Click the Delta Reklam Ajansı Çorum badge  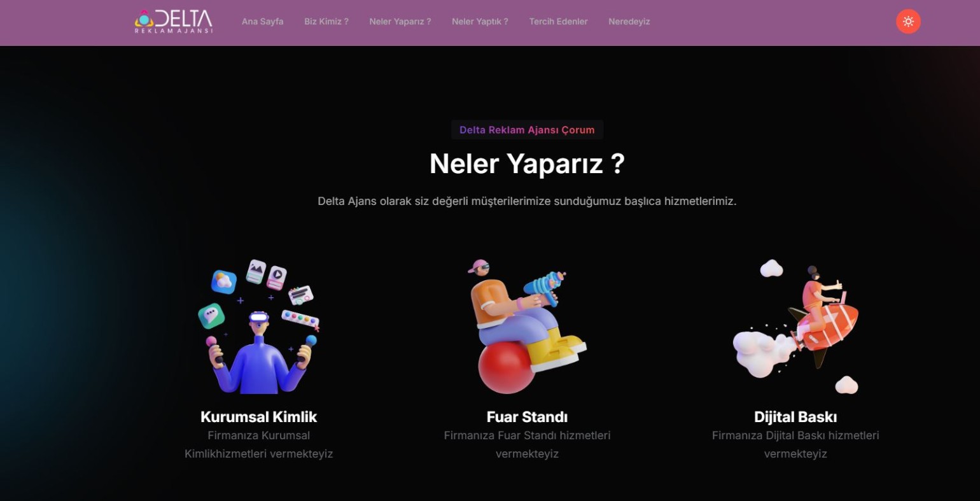[x=527, y=130]
